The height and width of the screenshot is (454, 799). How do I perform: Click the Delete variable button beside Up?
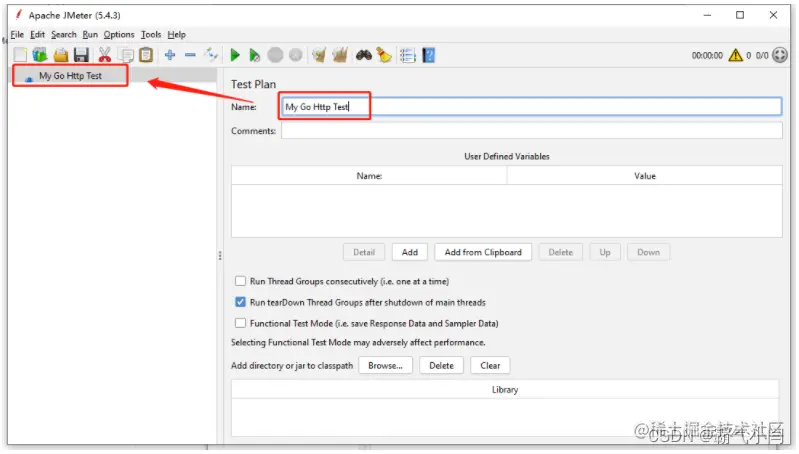click(561, 252)
